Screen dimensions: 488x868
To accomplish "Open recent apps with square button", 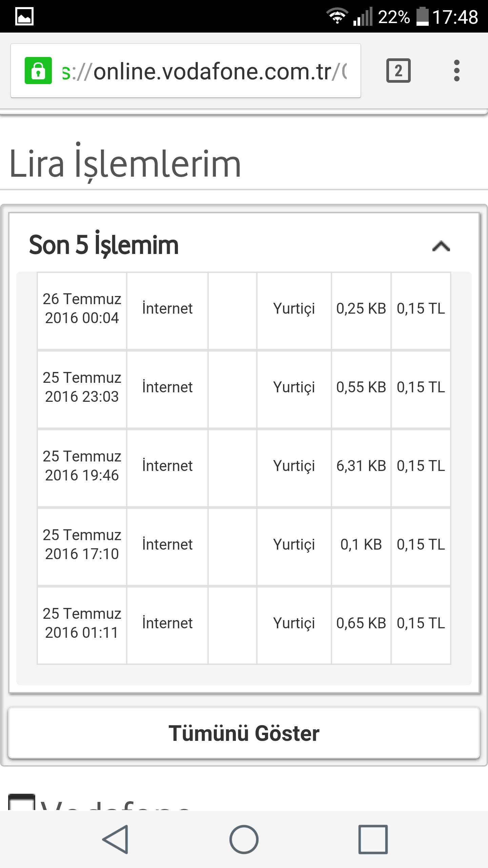I will coord(373,839).
